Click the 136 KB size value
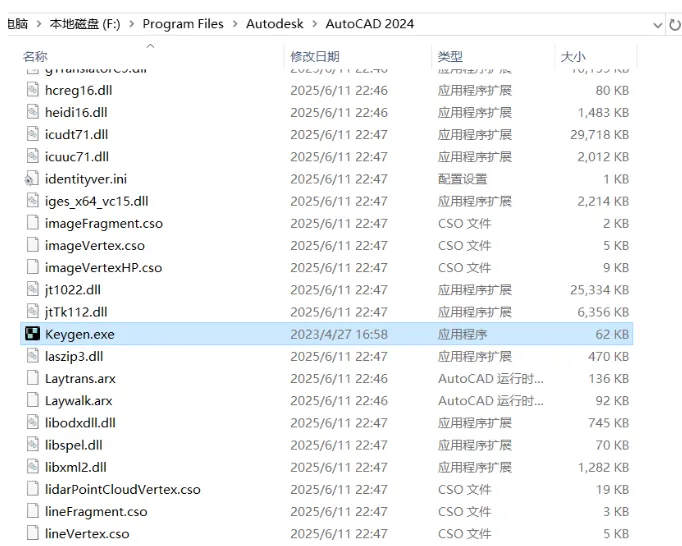Screen dimensions: 682x546 pos(609,379)
